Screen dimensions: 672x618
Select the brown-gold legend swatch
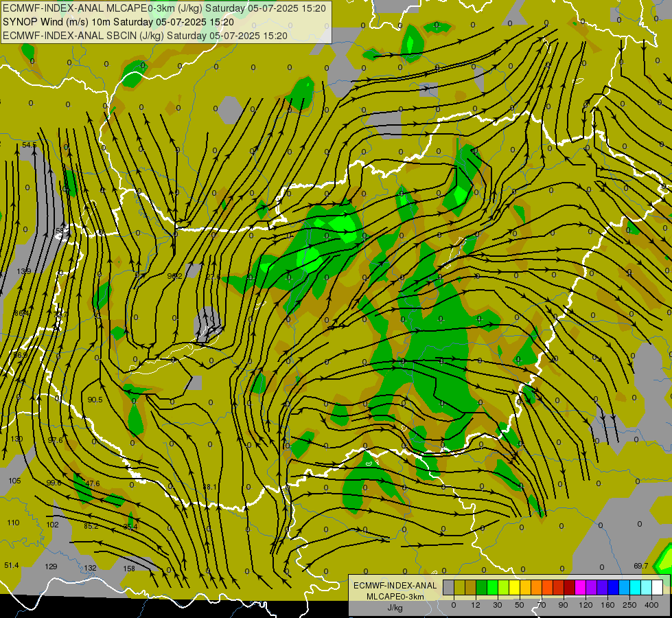click(x=471, y=587)
